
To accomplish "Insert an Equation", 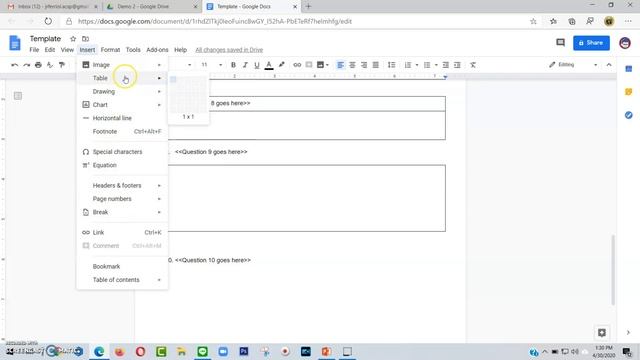I will click(x=122, y=165).
